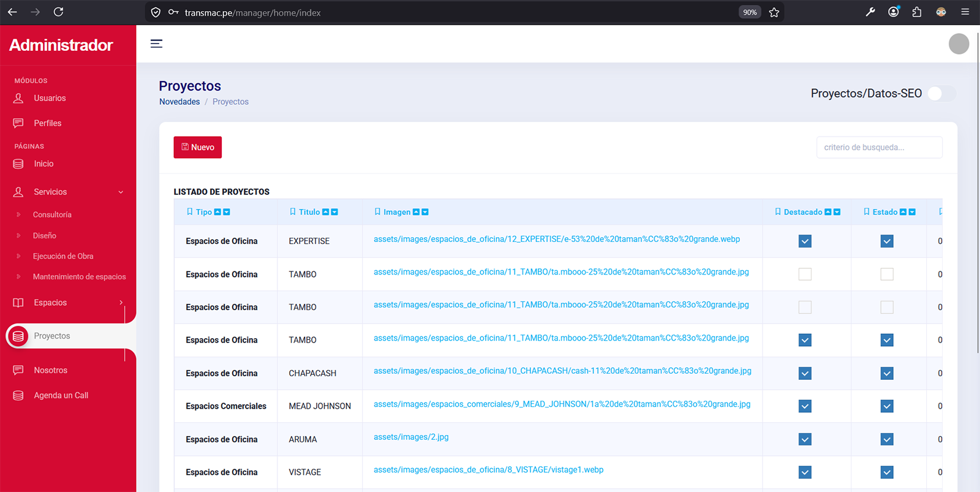Check Estado for the first TAMBO row
This screenshot has height=492, width=980.
(x=887, y=274)
